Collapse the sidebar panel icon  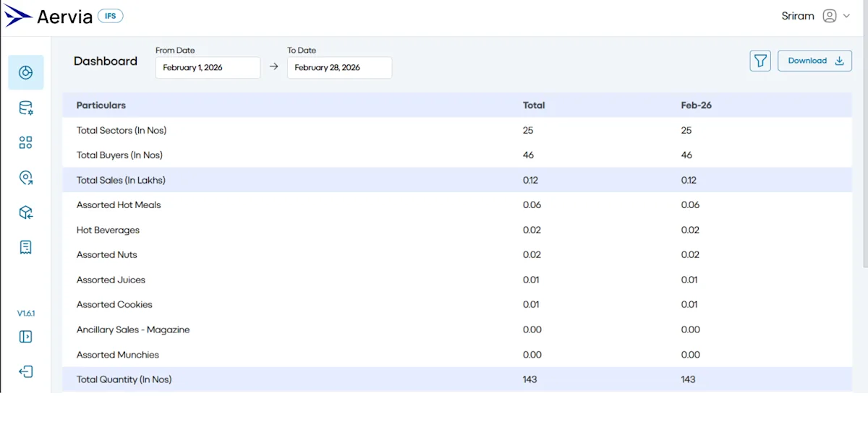click(26, 337)
